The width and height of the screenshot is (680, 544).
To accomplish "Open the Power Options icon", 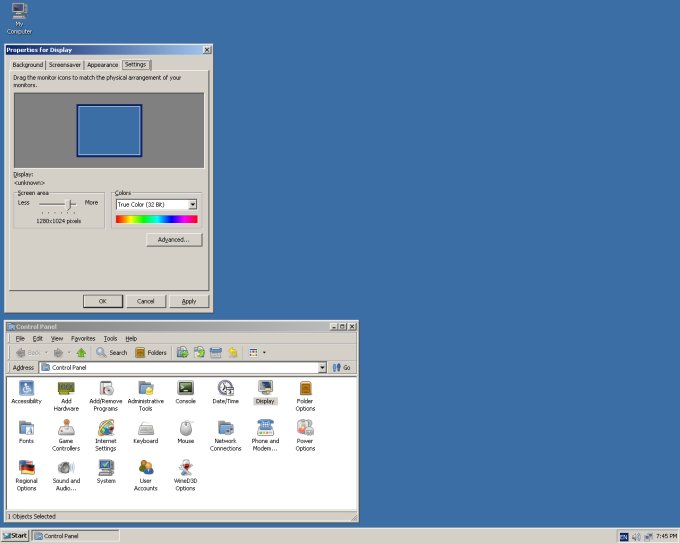I will (305, 436).
